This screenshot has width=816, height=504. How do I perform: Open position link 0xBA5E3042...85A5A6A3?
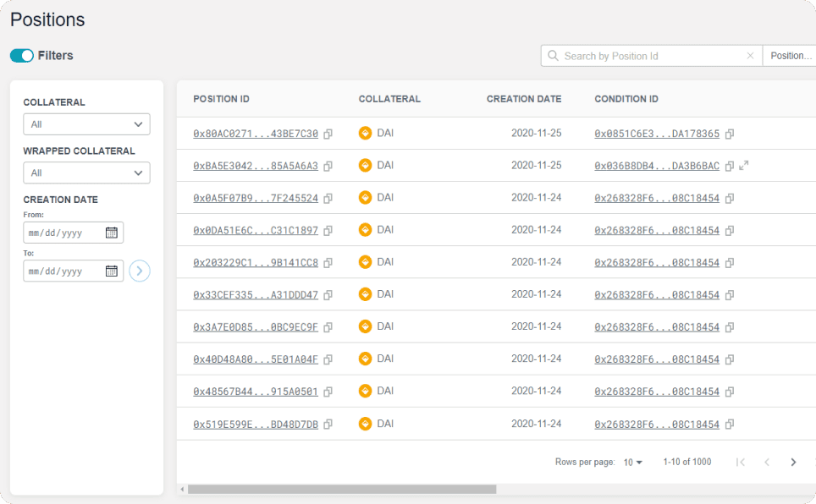point(256,166)
